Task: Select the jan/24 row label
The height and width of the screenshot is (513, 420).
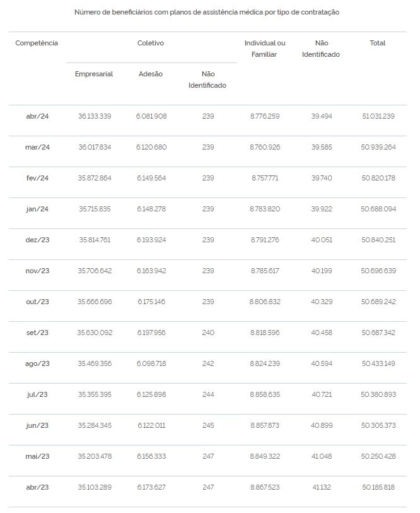Action: 37,209
